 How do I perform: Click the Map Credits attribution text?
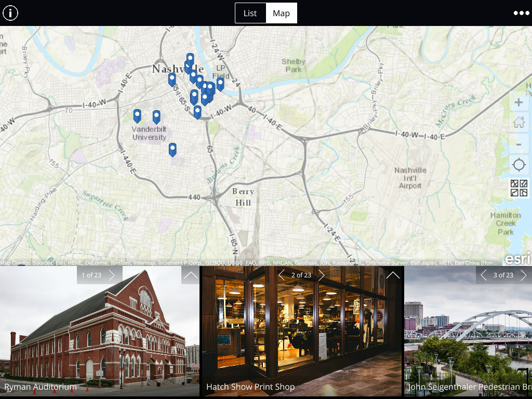249,263
